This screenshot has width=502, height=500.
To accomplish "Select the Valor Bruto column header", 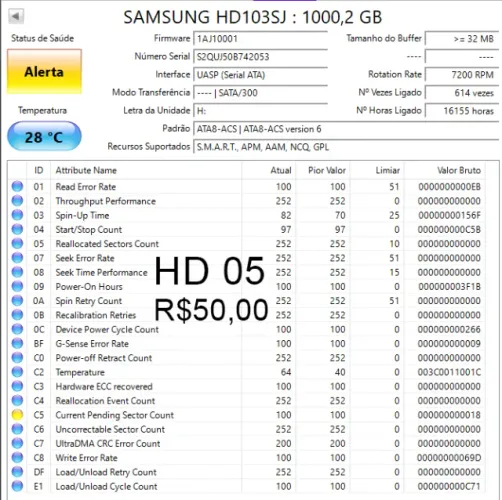I will click(445, 170).
